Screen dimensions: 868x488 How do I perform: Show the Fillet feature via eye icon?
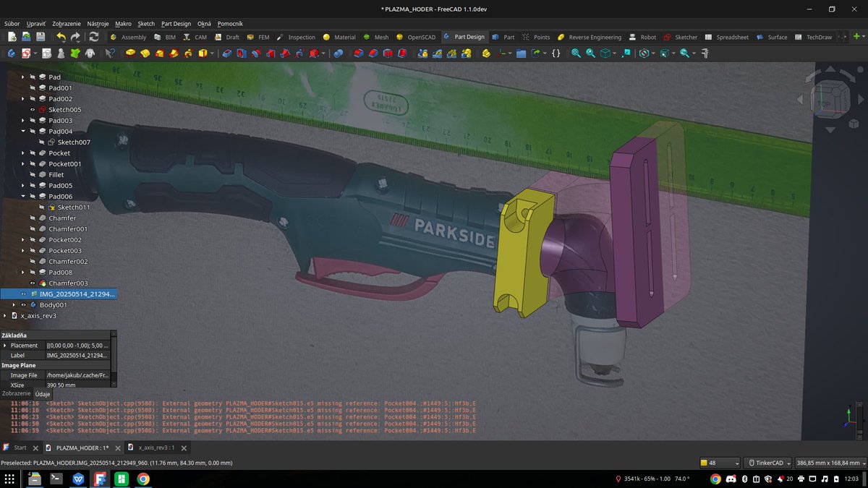(33, 175)
